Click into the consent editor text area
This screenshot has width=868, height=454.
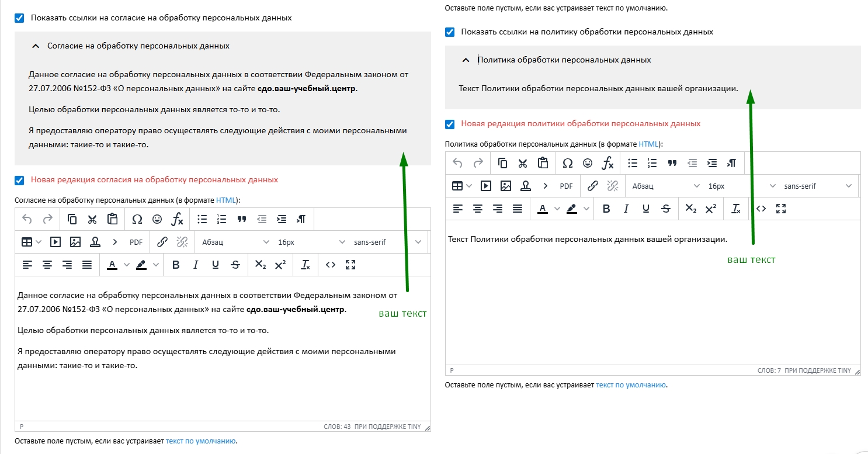223,349
